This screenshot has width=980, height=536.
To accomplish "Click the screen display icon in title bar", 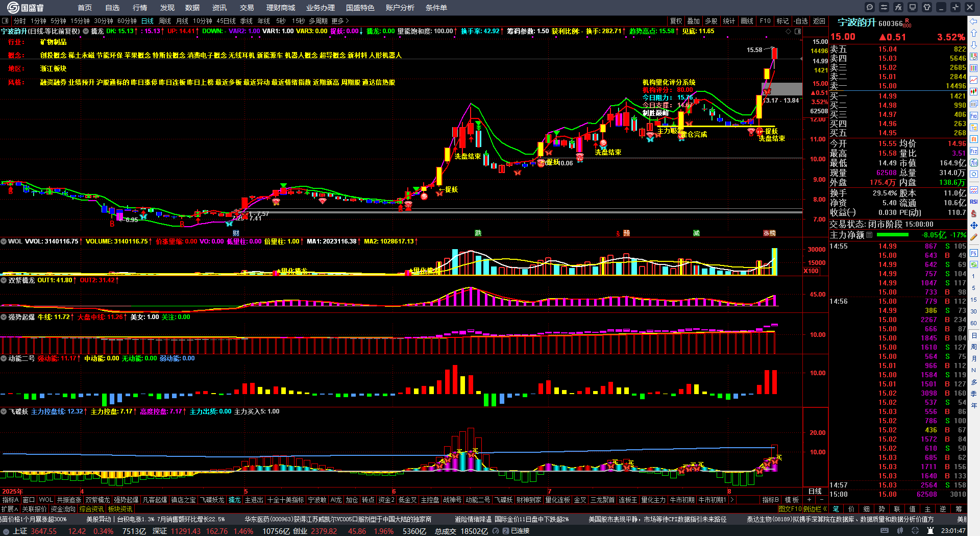I will tap(913, 7).
